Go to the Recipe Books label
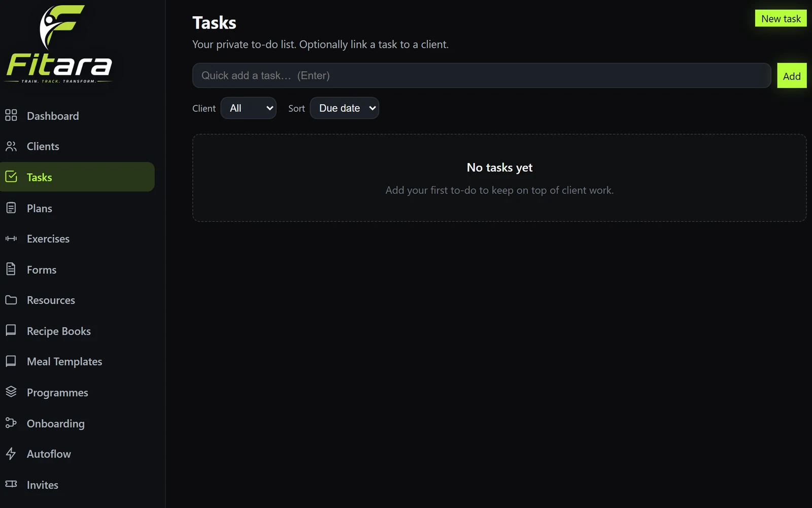812x508 pixels. (59, 331)
